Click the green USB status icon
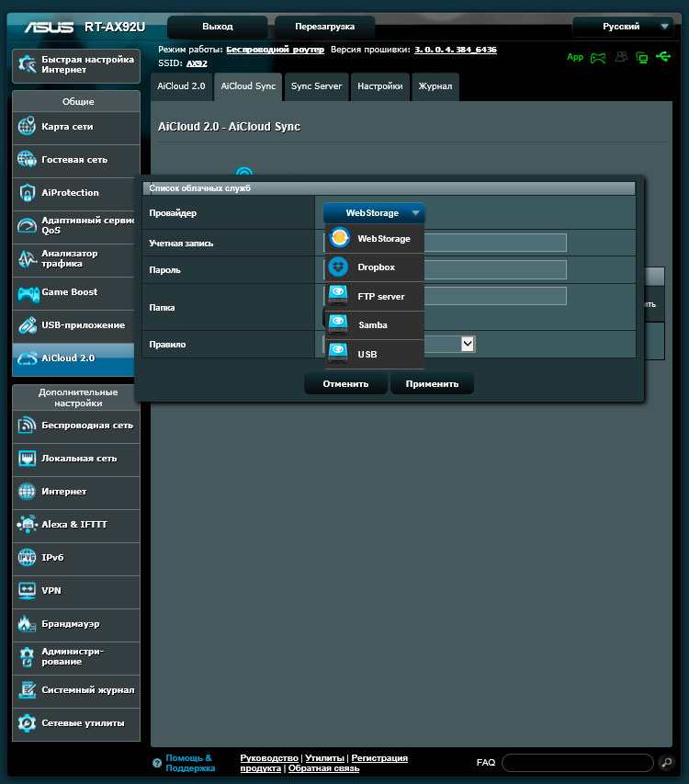 [663, 56]
